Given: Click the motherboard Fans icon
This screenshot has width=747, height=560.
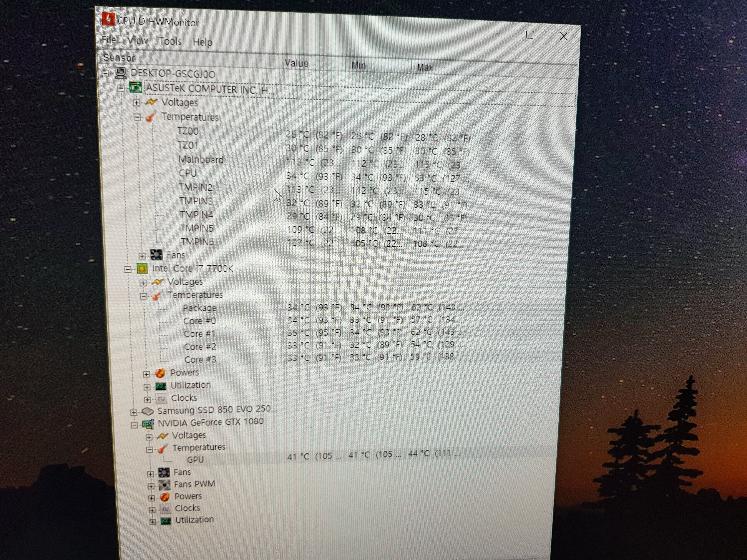Looking at the screenshot, I should [x=156, y=254].
